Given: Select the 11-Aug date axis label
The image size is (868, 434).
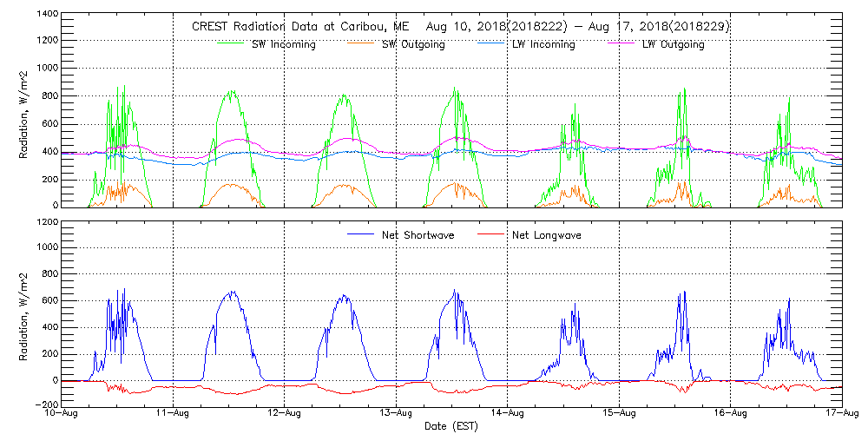Looking at the screenshot, I should (x=174, y=414).
